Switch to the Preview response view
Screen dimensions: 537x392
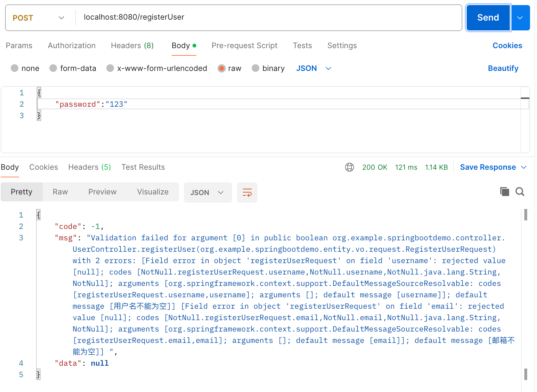coord(102,192)
